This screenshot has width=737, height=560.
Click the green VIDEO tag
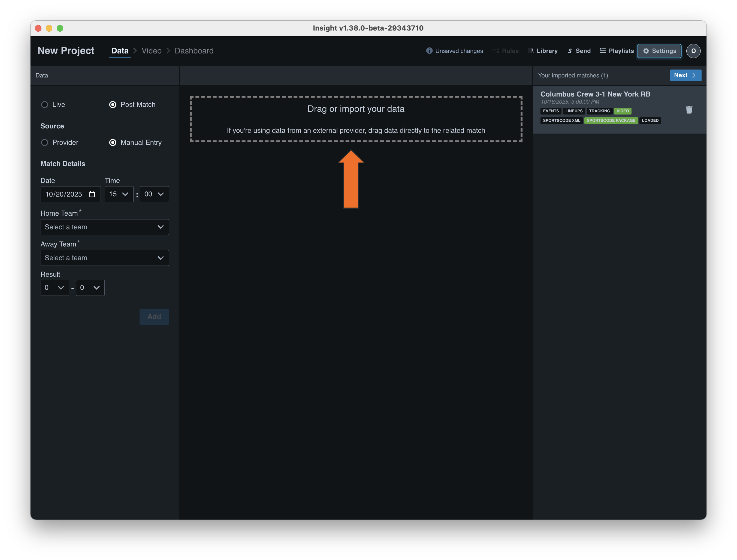[623, 111]
